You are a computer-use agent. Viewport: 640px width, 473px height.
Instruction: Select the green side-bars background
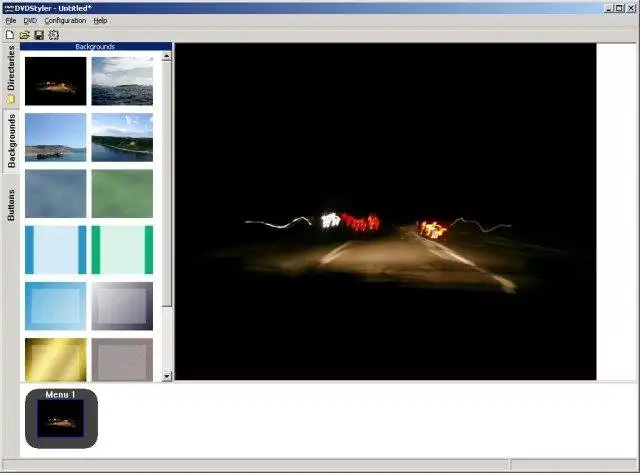coord(122,250)
